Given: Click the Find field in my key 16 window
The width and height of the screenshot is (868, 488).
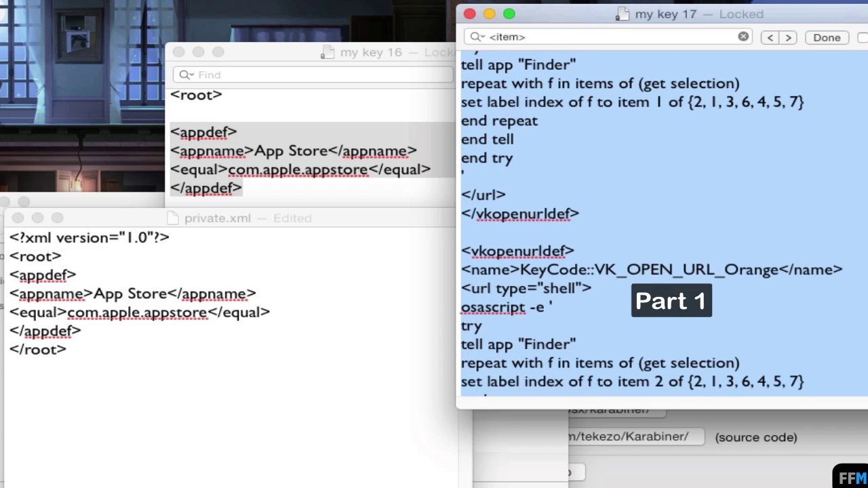Looking at the screenshot, I should [x=313, y=75].
